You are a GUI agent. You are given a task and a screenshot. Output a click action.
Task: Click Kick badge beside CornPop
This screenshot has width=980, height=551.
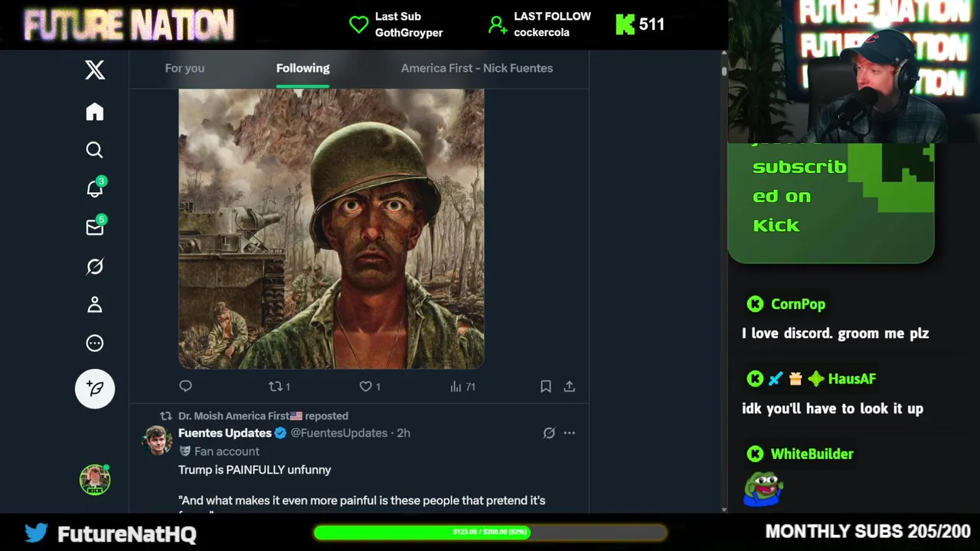click(755, 304)
